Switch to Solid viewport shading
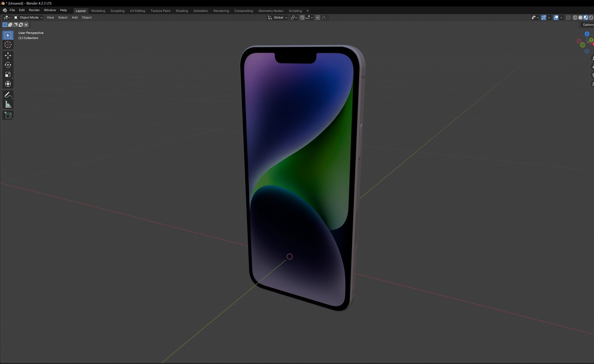Viewport: 594px width, 364px height. coord(581,18)
